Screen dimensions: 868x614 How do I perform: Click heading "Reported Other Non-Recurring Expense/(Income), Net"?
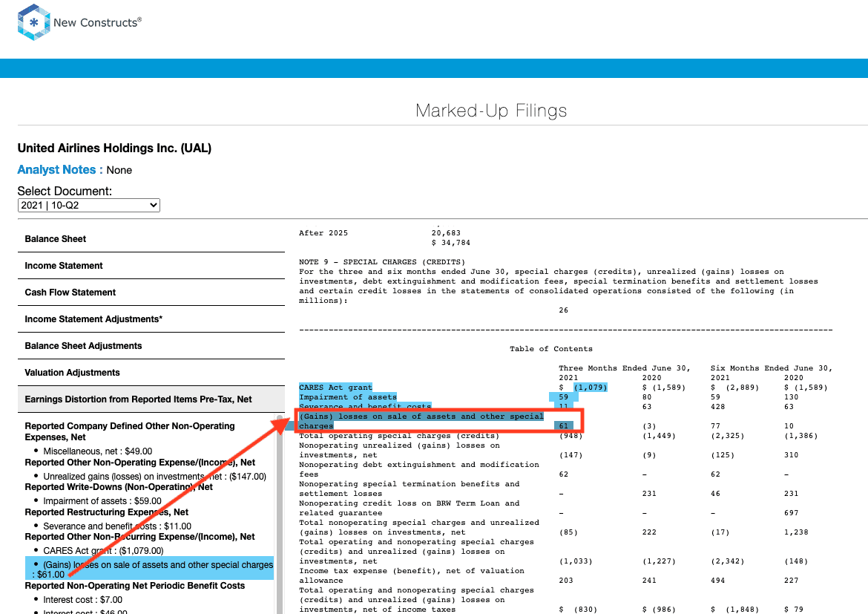(x=139, y=537)
